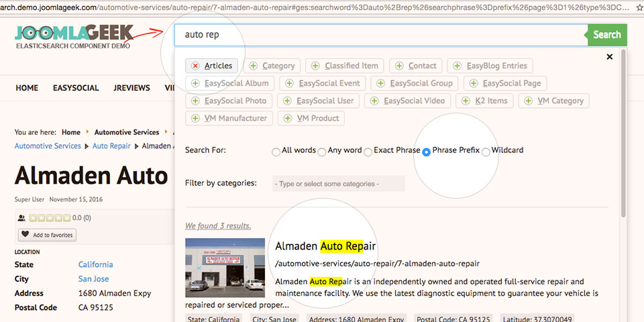This screenshot has height=322, width=644.
Task: Click the blue Auto Repair link
Action: pos(111,146)
